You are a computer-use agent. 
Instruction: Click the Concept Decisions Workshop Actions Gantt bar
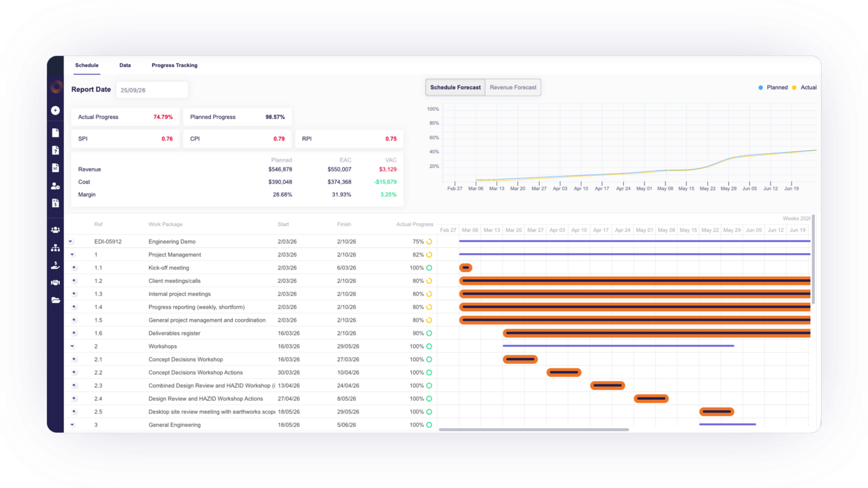[564, 373]
